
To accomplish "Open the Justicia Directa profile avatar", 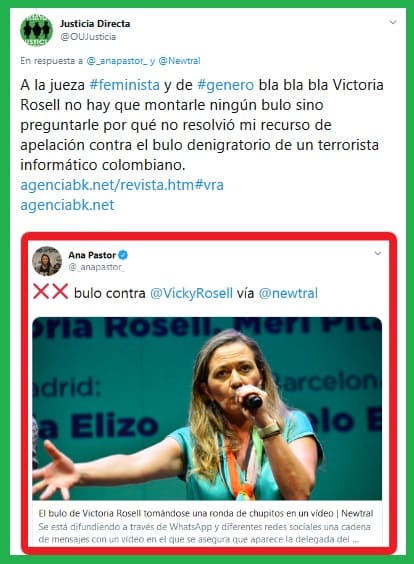I will [36, 30].
